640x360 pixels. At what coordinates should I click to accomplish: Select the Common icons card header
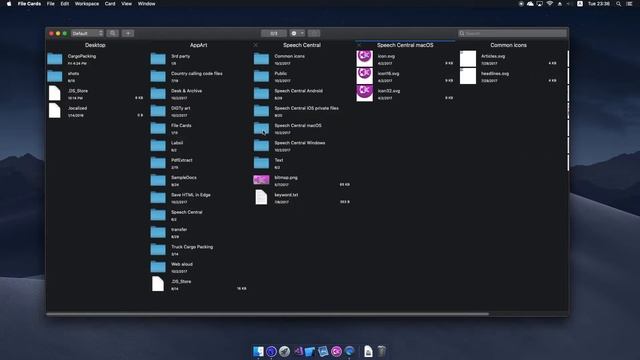tap(509, 45)
